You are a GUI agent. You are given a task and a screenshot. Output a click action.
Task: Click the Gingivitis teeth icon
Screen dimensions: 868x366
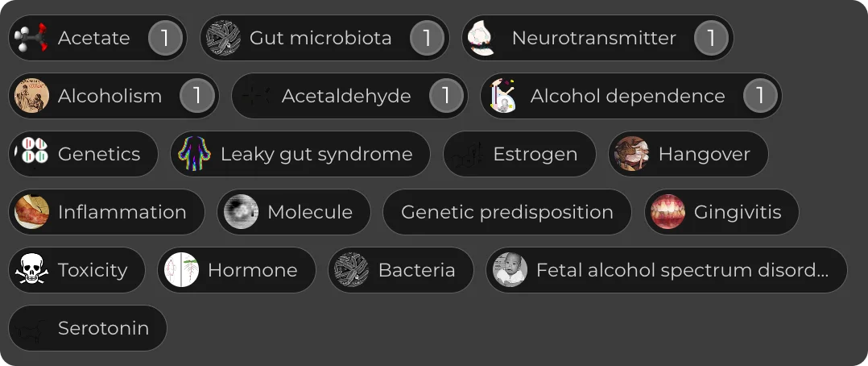coord(668,212)
